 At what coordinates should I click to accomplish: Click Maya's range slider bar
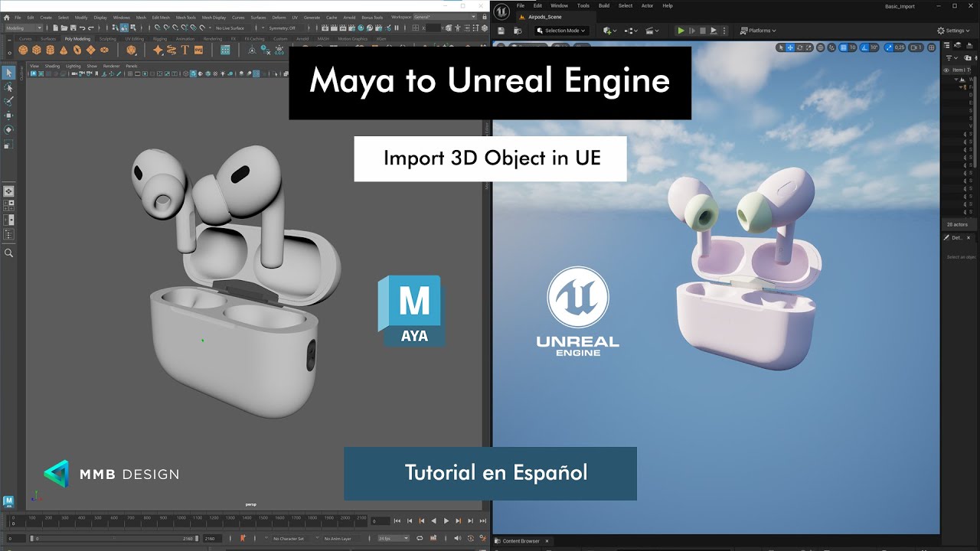coord(115,539)
